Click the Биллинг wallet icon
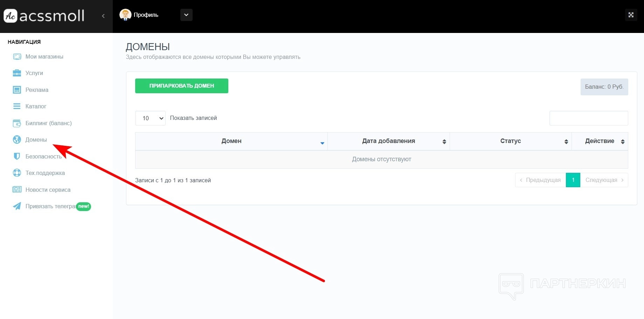Viewport: 644px width, 319px height. tap(17, 123)
